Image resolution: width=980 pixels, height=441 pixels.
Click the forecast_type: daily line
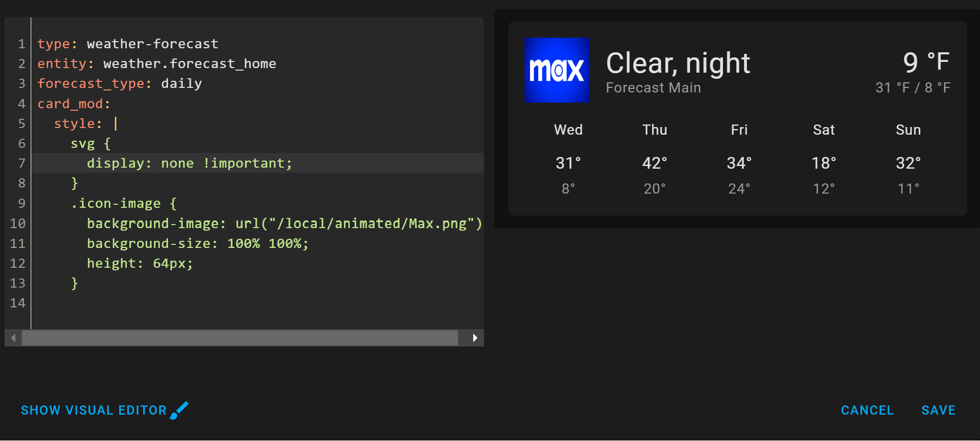pos(119,83)
